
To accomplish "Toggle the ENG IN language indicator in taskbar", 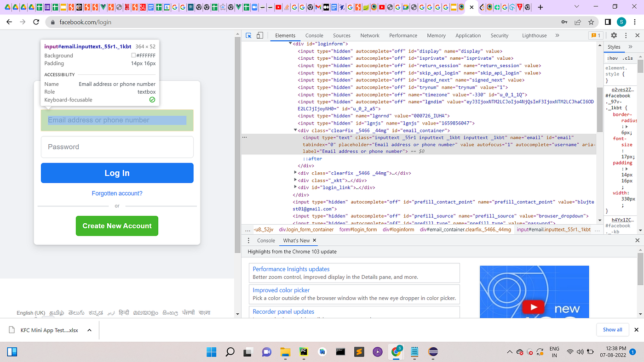I will (x=554, y=351).
